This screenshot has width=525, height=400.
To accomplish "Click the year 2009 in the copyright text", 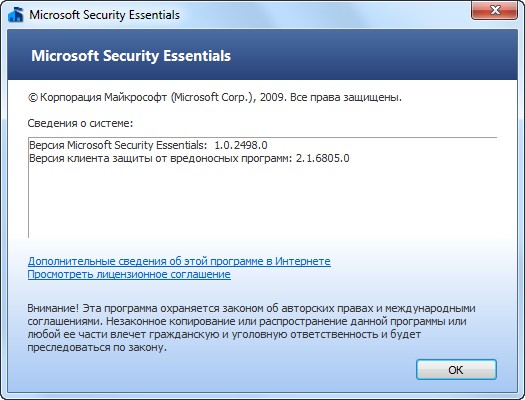I will coord(272,97).
